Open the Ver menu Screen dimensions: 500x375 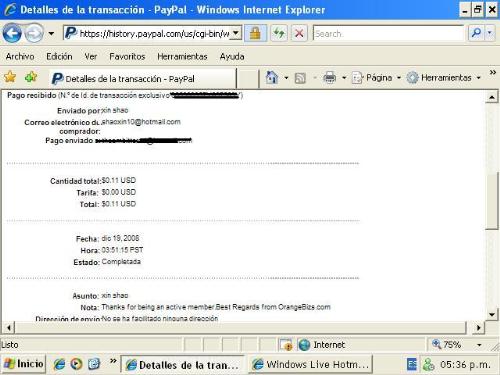click(91, 56)
